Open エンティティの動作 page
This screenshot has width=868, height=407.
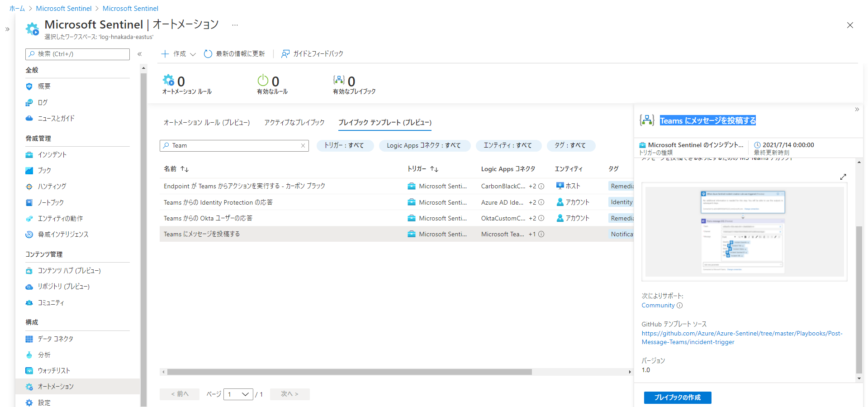coord(60,219)
